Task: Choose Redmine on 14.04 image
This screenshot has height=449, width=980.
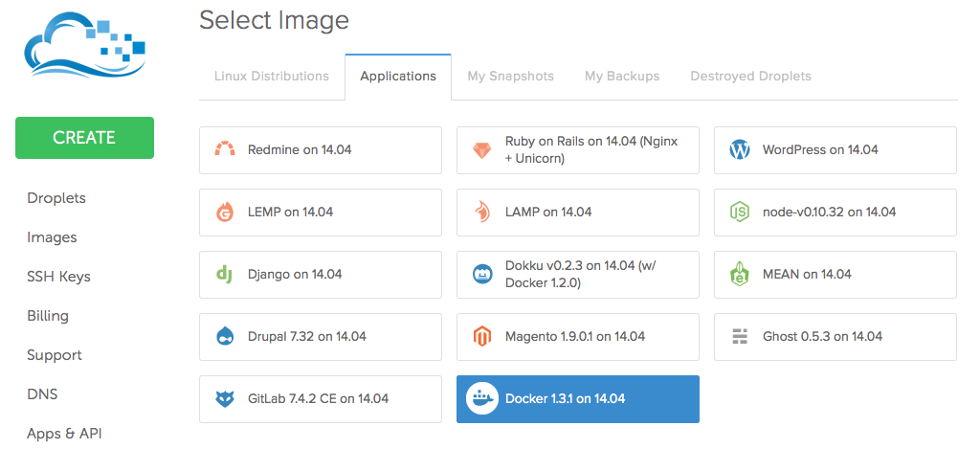Action: 321,150
